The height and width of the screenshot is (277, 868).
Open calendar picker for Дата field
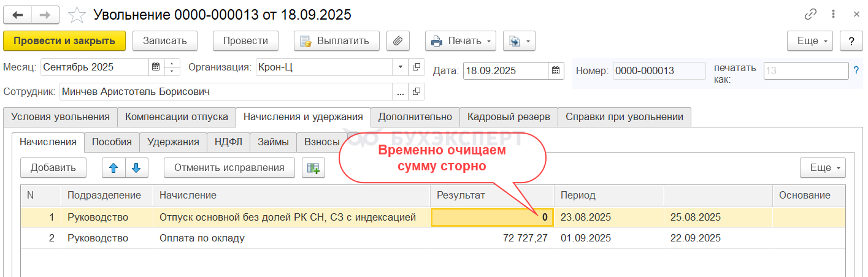pos(556,70)
